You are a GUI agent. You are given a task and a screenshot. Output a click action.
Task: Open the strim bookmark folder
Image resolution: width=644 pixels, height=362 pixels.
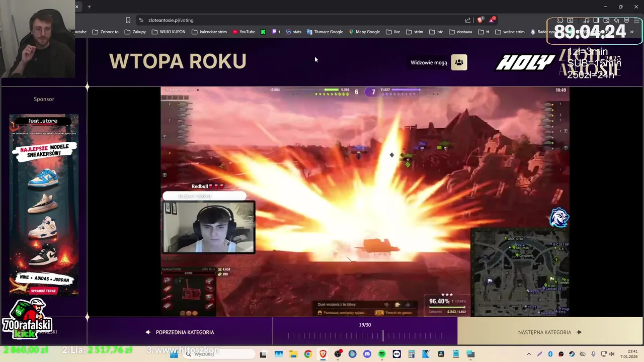(415, 32)
